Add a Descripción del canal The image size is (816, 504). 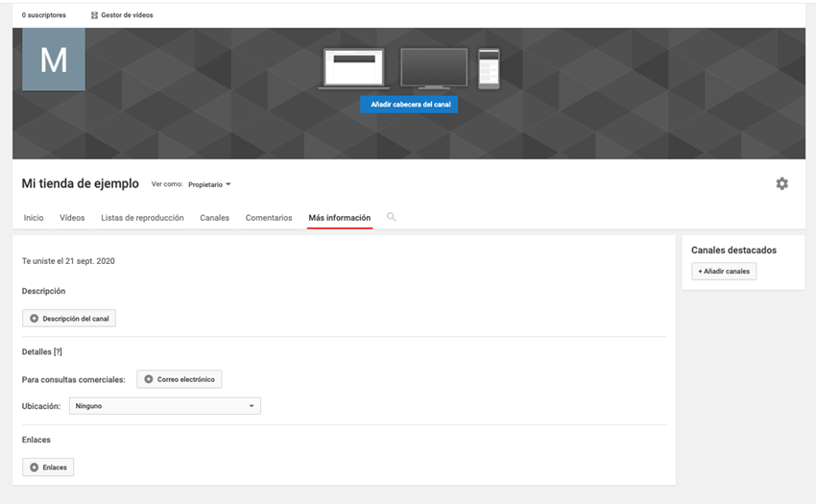coord(69,318)
